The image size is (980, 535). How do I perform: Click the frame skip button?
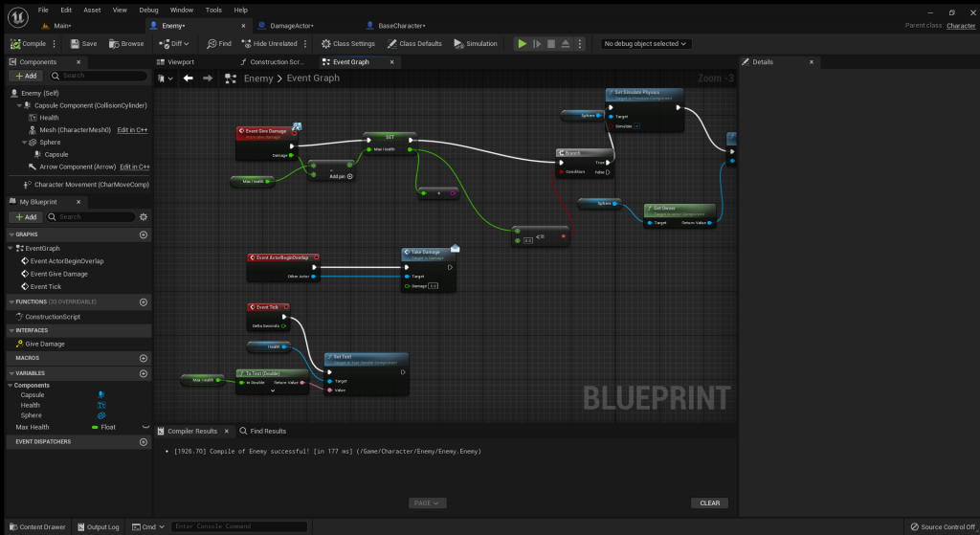pos(537,44)
